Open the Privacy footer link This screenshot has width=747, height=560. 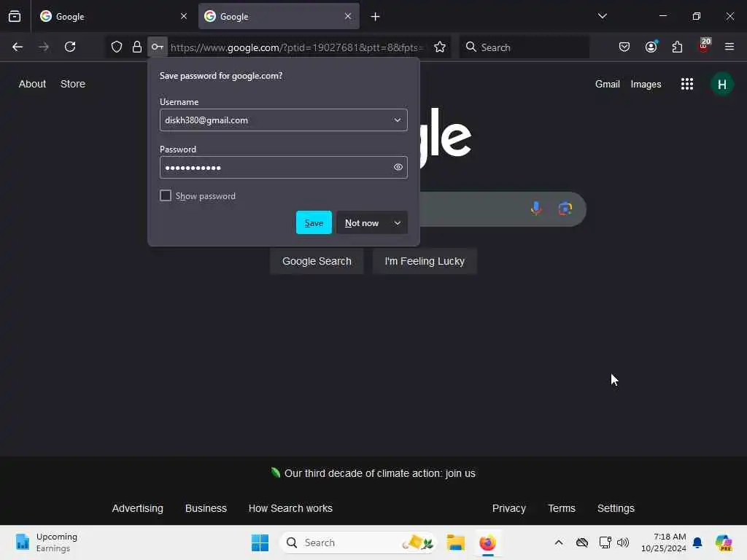click(x=508, y=508)
